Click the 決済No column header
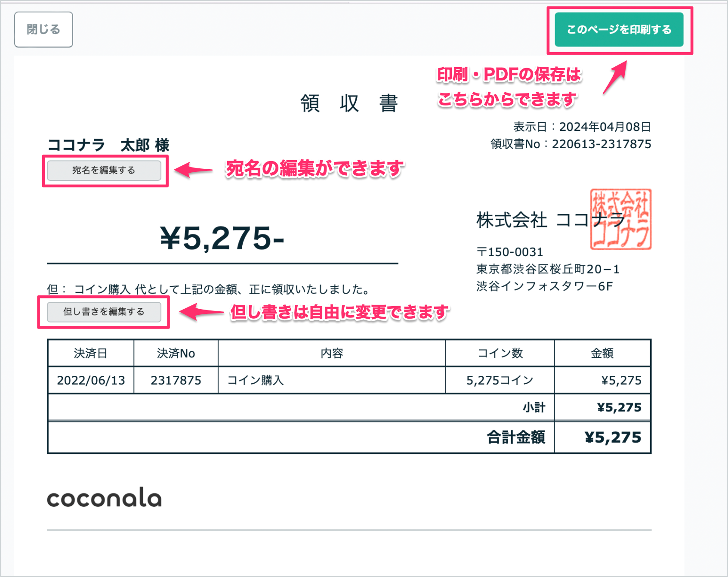Viewport: 728px width, 577px height. 176,353
